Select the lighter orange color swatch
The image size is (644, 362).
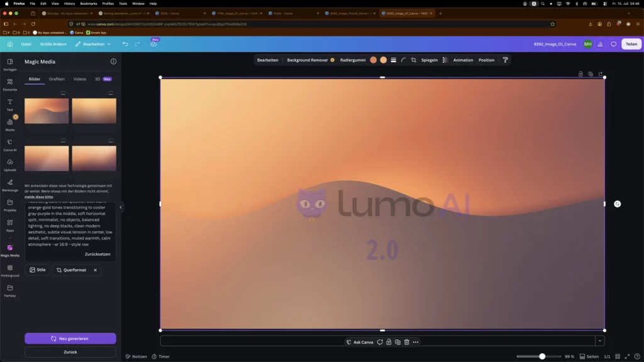pyautogui.click(x=383, y=60)
